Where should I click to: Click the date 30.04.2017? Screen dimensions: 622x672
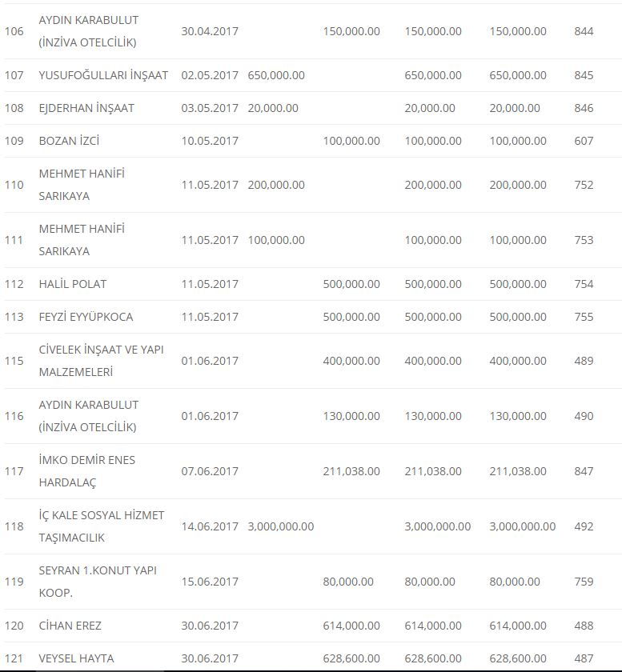(x=210, y=31)
